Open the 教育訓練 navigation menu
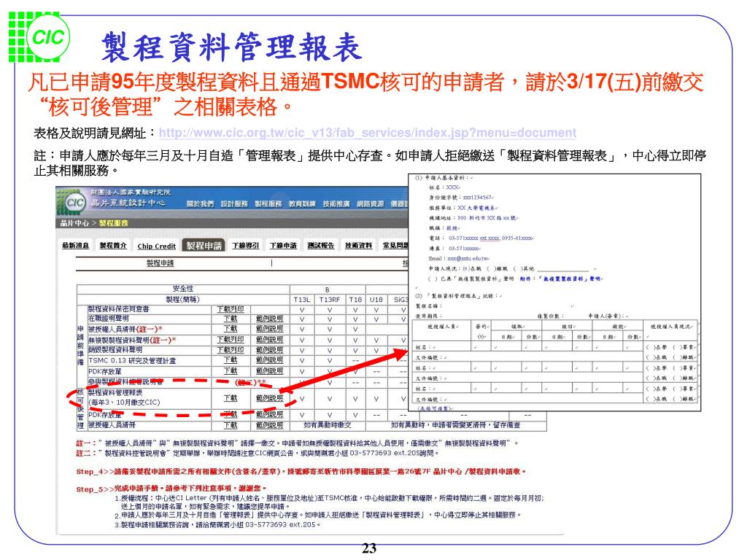 302,204
